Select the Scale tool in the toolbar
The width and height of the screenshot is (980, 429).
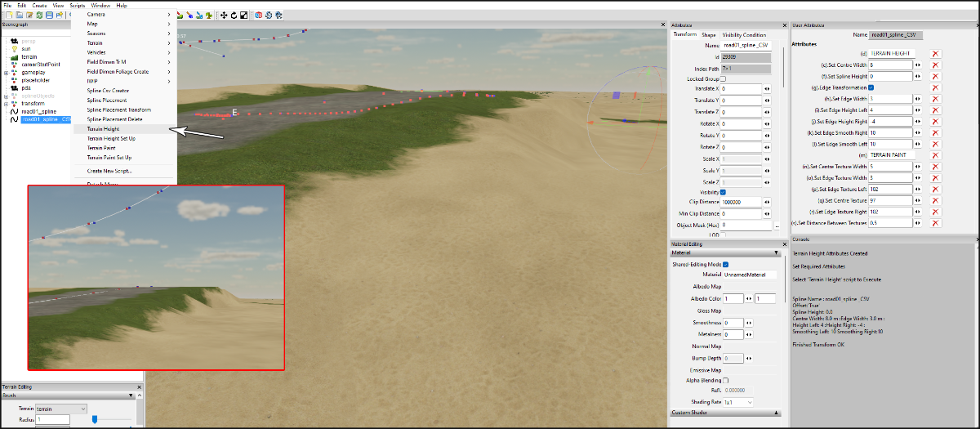(x=243, y=16)
